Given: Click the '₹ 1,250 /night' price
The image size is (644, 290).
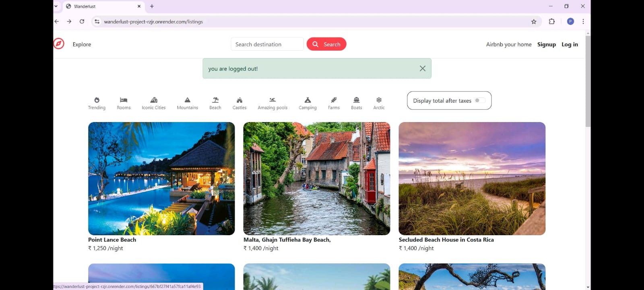Looking at the screenshot, I should point(105,248).
